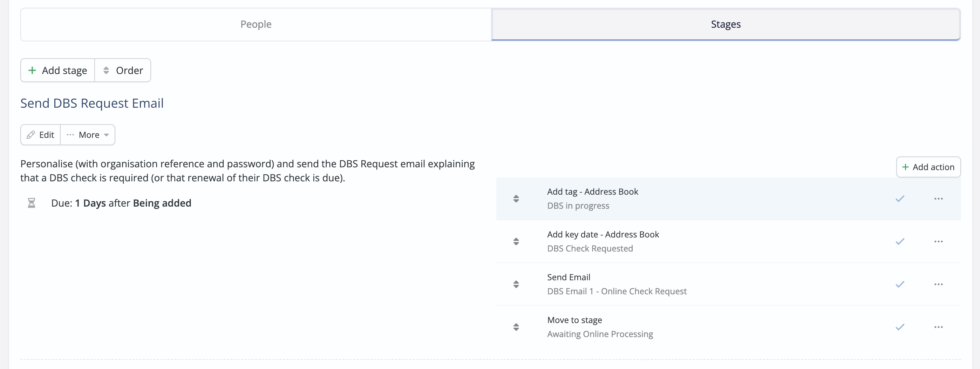Click the reorder handle for Add tag action
This screenshot has width=980, height=369.
click(x=516, y=199)
